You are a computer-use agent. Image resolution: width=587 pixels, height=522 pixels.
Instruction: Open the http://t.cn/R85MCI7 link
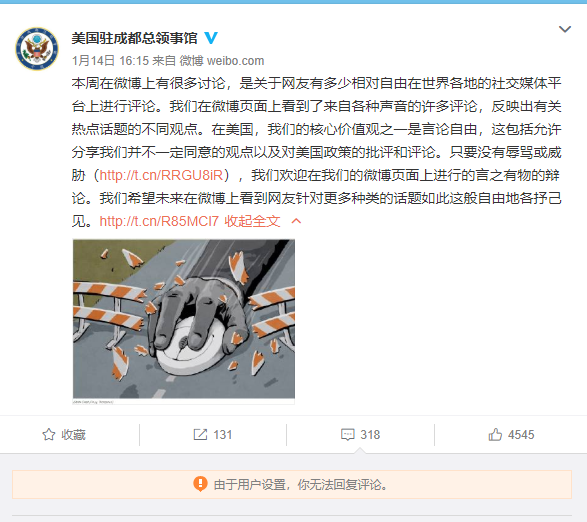tap(159, 221)
